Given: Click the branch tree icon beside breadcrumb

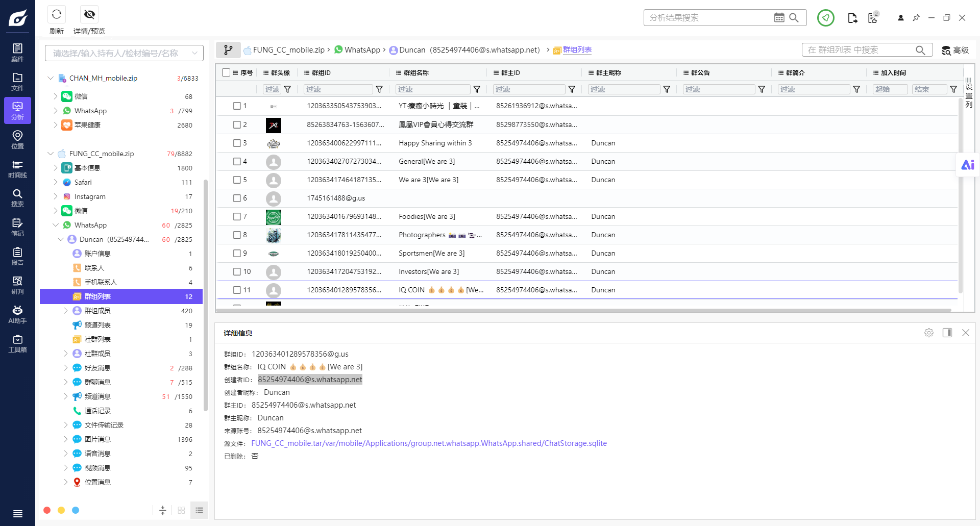Looking at the screenshot, I should coord(228,50).
